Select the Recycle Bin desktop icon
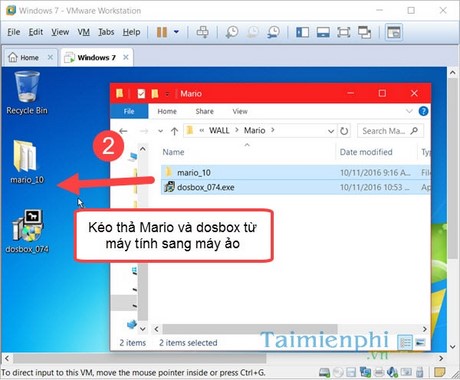 tap(27, 93)
